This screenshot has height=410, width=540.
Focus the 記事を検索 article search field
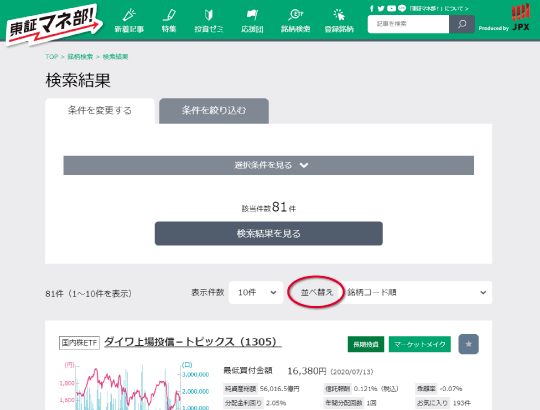pos(408,24)
